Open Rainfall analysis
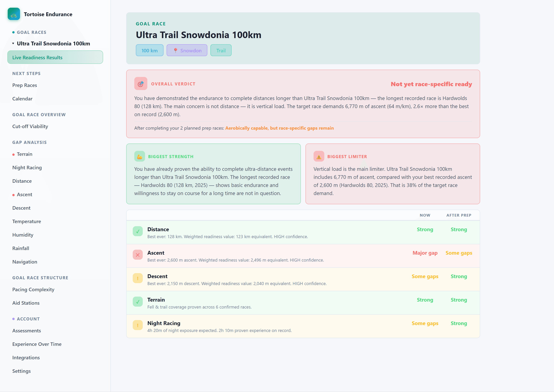Image resolution: width=554 pixels, height=392 pixels. (x=21, y=248)
